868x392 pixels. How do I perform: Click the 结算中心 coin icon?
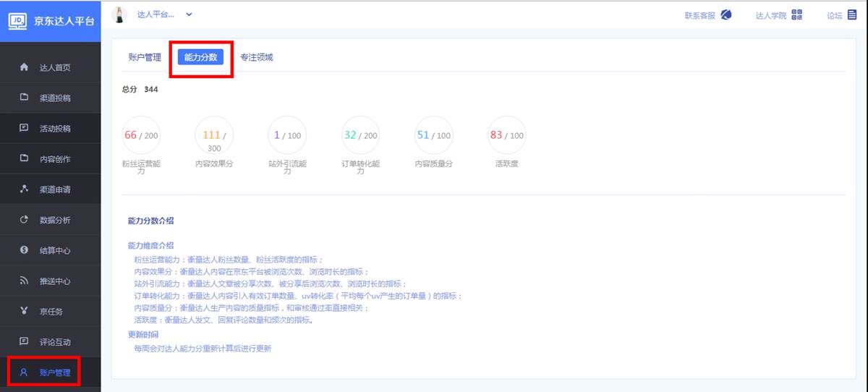coord(24,250)
